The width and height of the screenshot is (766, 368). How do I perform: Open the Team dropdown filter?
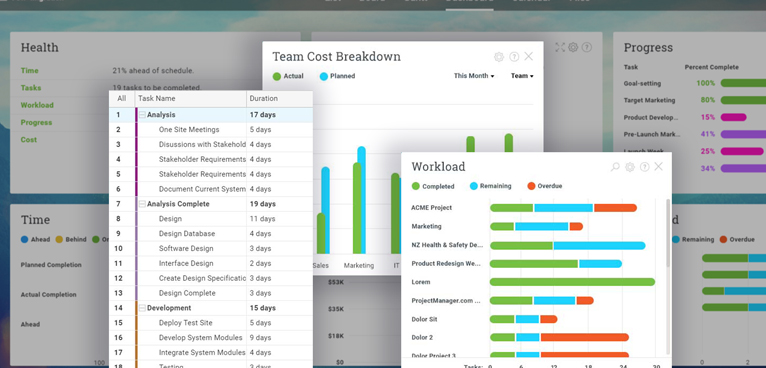(522, 76)
